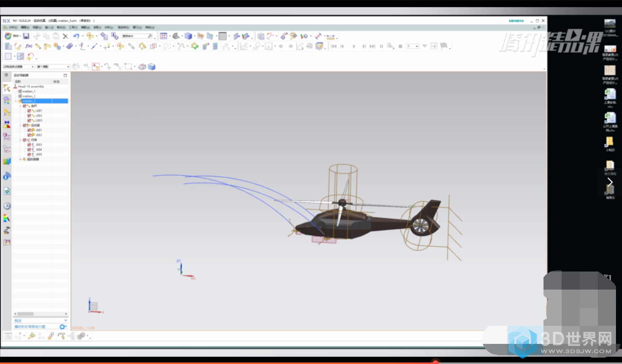Jump to first animation step
The height and width of the screenshot is (364, 622).
[334, 46]
